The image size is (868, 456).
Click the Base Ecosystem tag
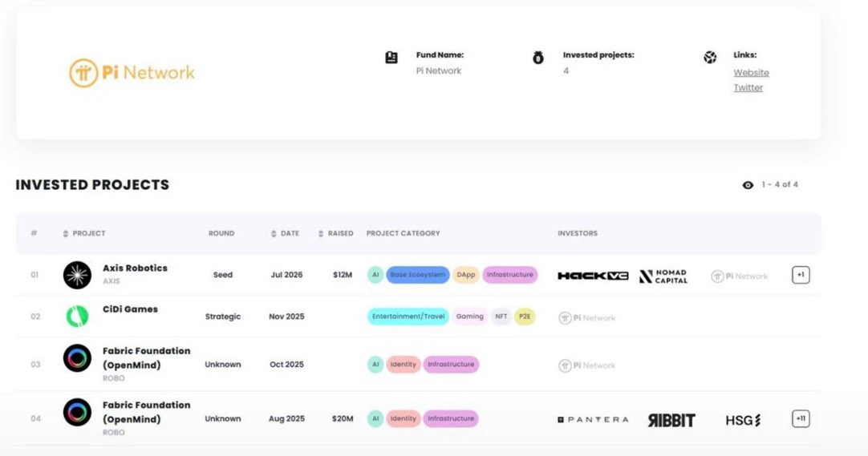[x=417, y=275]
